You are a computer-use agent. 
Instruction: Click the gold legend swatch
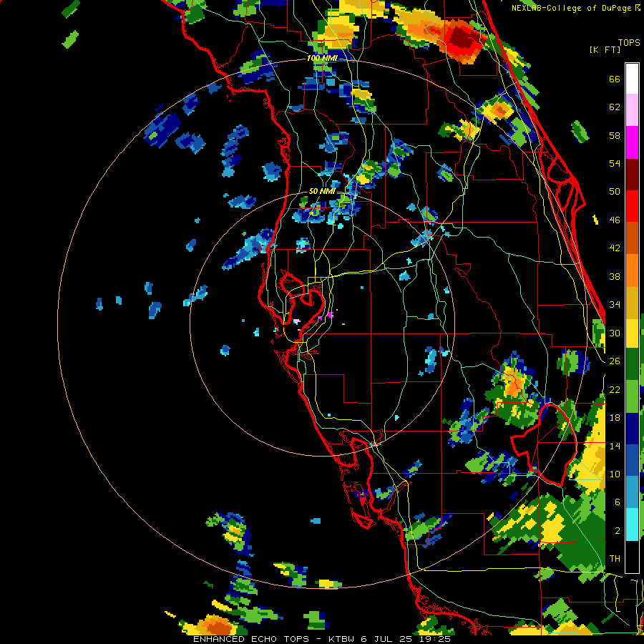pos(632,303)
